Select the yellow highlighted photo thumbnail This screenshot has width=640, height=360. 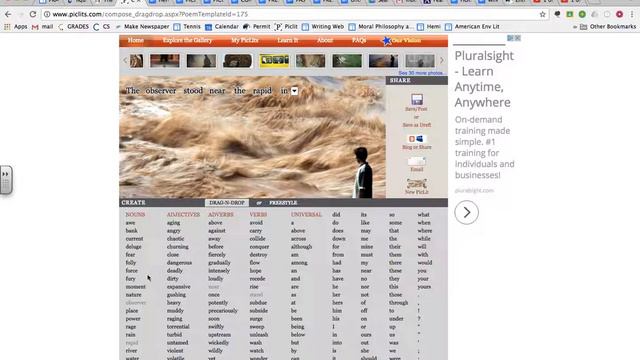274,61
